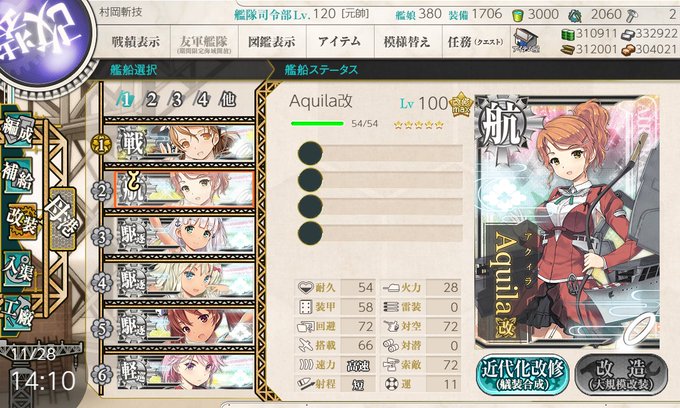This screenshot has height=408, width=680.
Task: Open the furniture shop house icon
Action: (526, 42)
